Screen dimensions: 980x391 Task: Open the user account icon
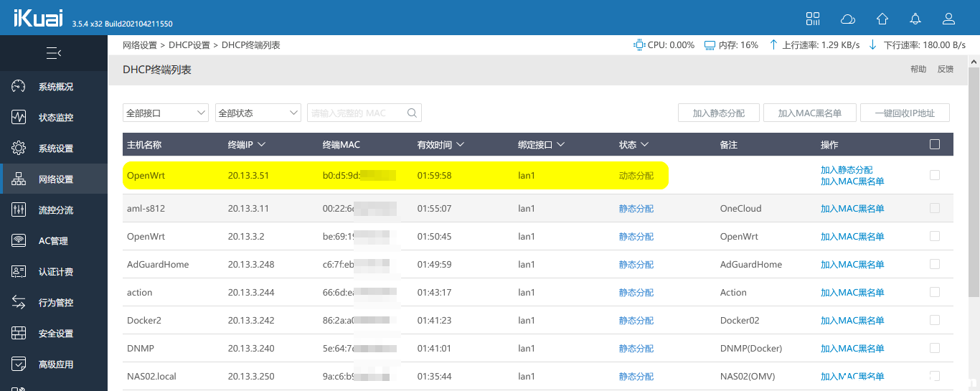(x=948, y=19)
